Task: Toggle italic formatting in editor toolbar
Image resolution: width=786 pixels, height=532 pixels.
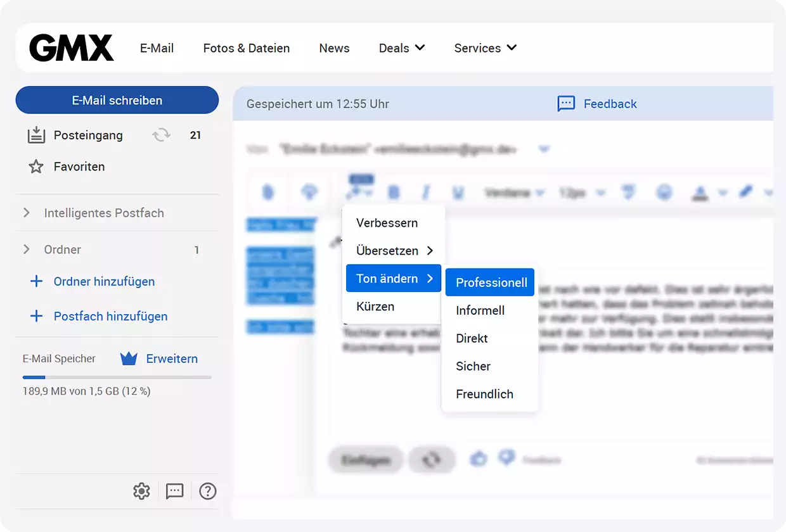Action: coord(426,193)
